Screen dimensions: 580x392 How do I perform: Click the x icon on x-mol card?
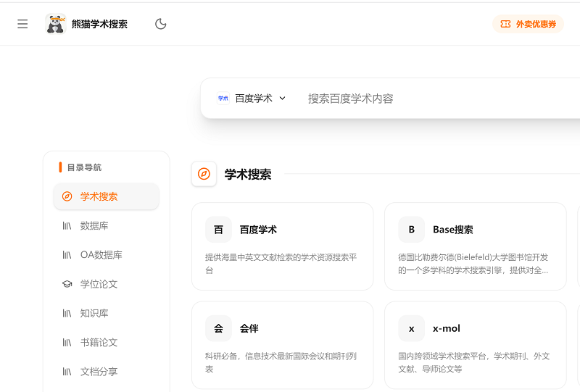(412, 328)
